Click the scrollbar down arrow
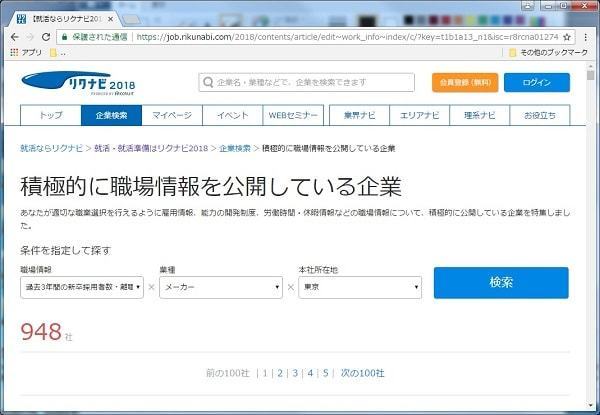The height and width of the screenshot is (415, 600). [x=591, y=406]
